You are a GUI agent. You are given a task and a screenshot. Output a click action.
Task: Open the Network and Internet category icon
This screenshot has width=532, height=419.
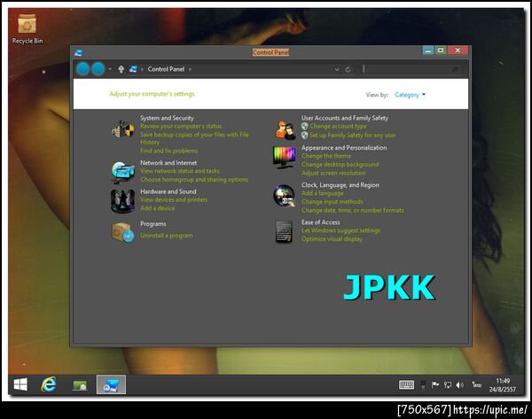[122, 172]
